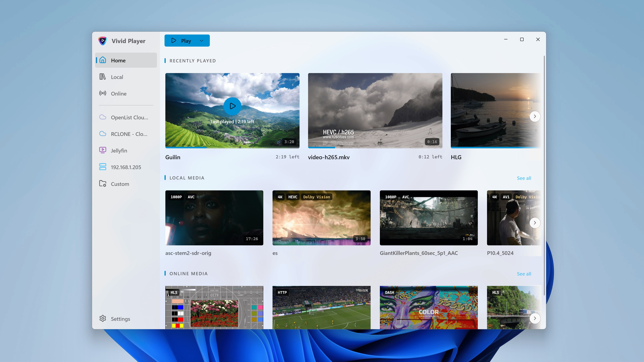Go to the Home tab

point(126,60)
